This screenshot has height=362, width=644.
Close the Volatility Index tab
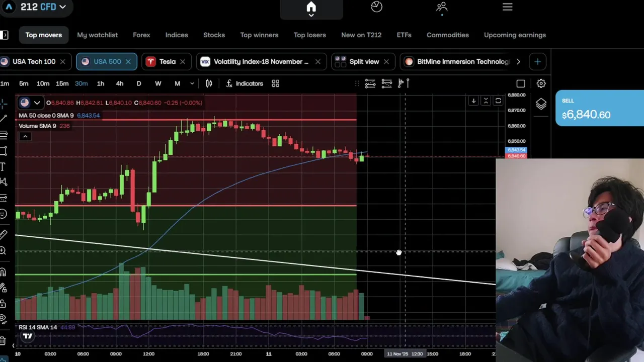pos(317,61)
